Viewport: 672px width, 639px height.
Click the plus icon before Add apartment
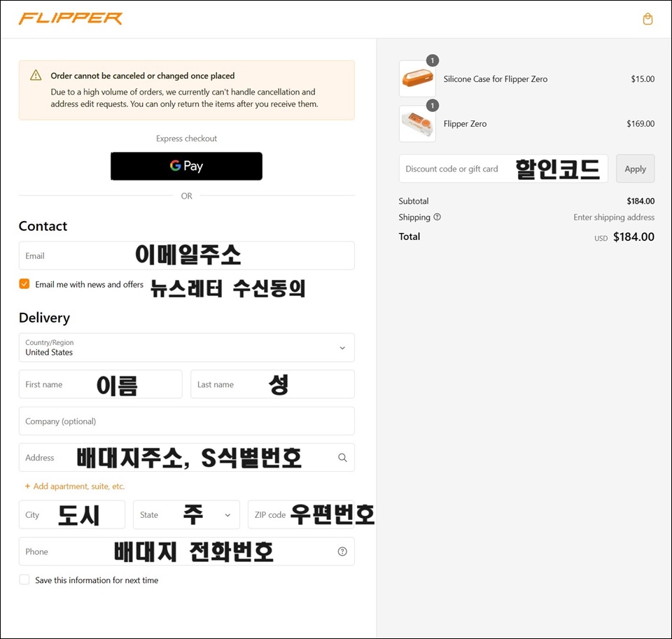point(27,486)
